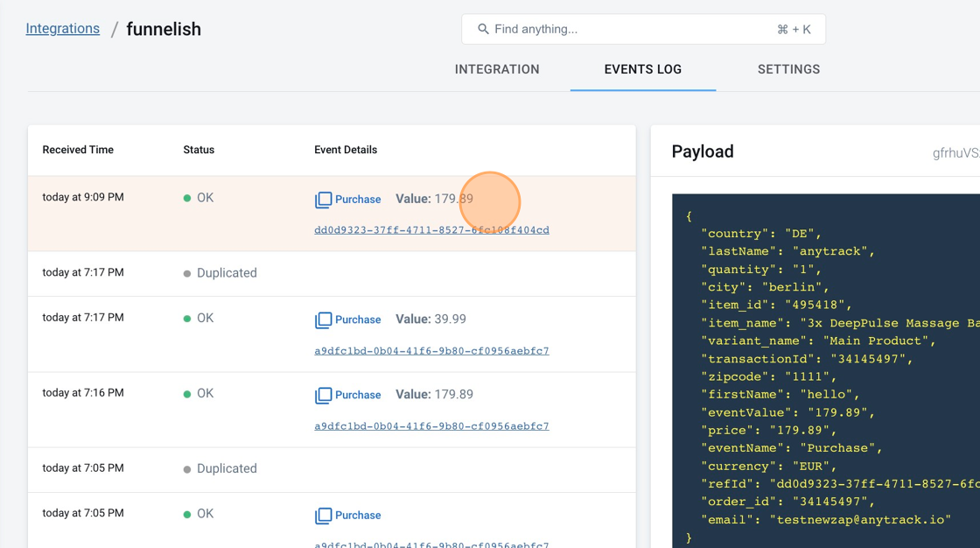Click the Event Details column header

(346, 150)
